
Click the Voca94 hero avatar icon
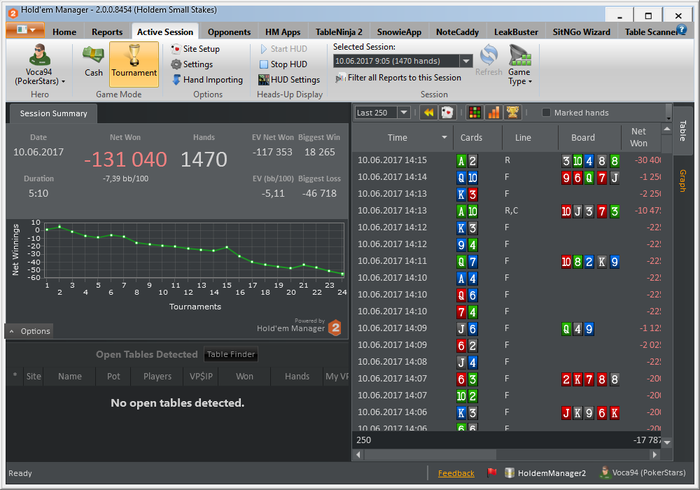39,54
